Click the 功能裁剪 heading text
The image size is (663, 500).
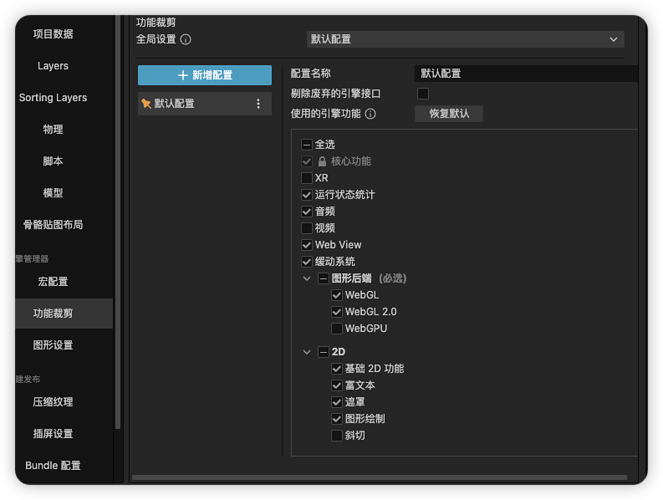pos(156,22)
